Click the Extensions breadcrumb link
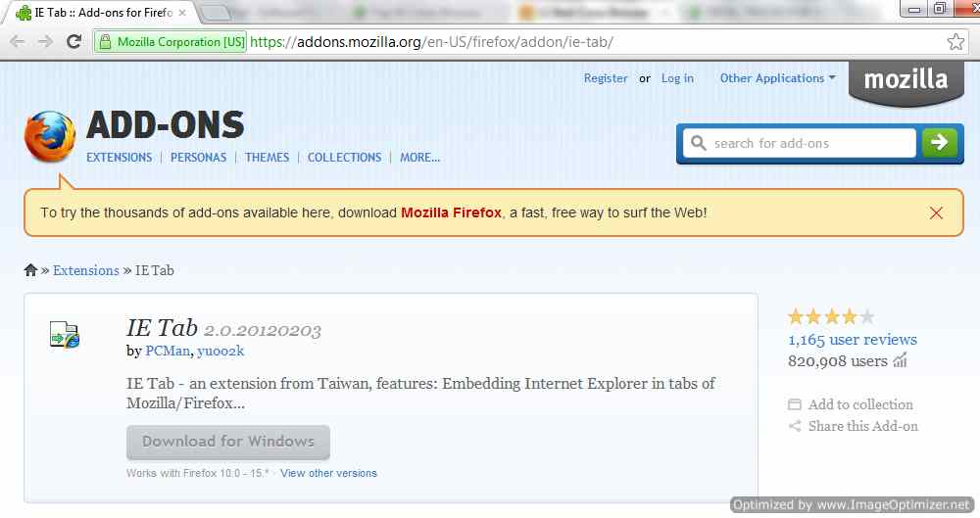The width and height of the screenshot is (980, 518). (85, 270)
